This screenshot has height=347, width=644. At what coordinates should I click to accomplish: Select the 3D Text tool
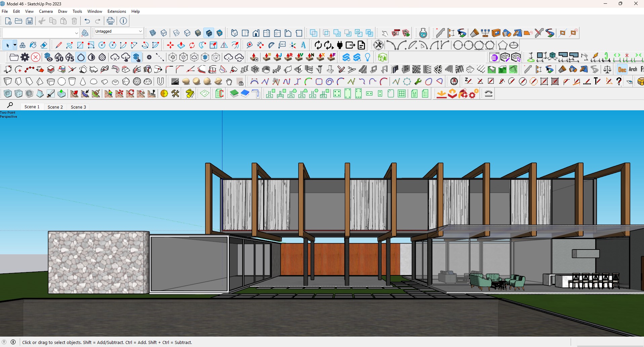(304, 45)
